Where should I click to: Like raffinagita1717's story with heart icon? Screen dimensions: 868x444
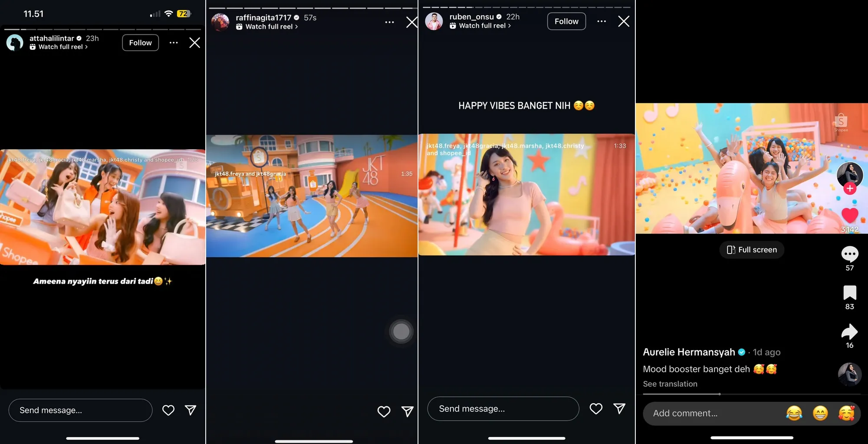coord(384,411)
